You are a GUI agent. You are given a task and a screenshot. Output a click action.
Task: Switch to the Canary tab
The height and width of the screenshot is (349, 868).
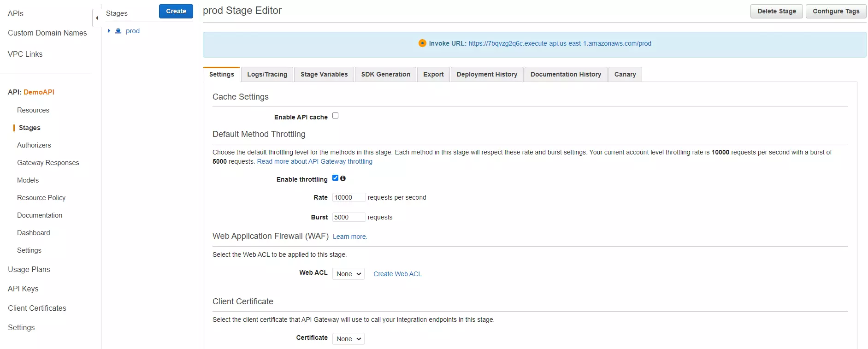click(x=625, y=75)
